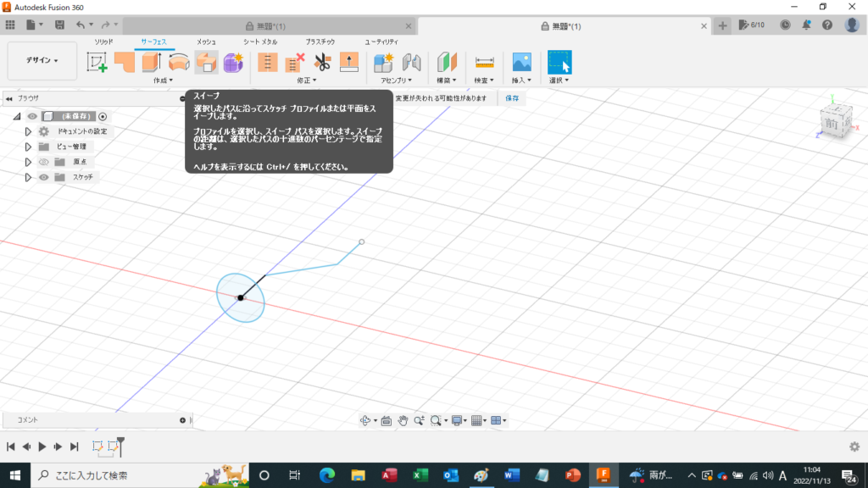Select the Patch surface tool
Viewport: 868px width, 488px height.
click(x=125, y=62)
